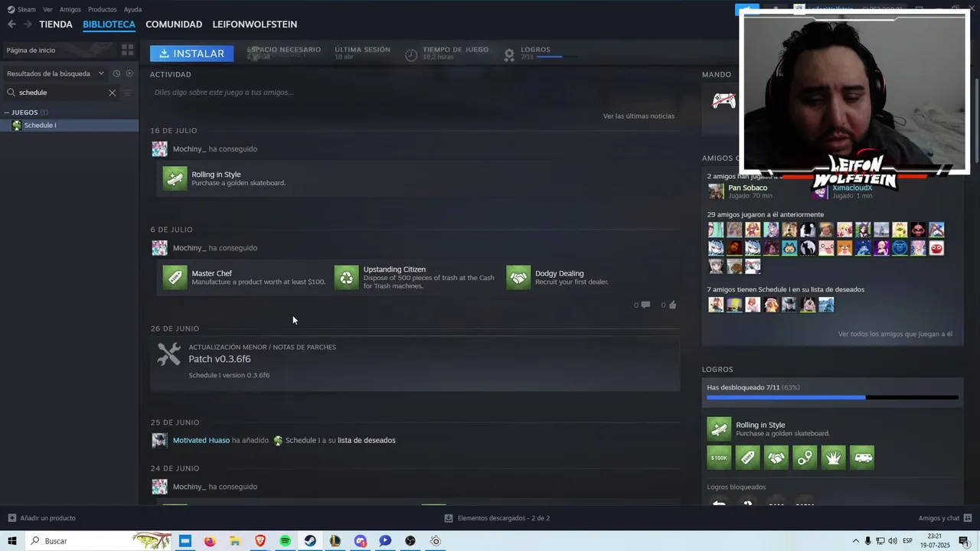Open the Comunidad tab
Image resolution: width=980 pixels, height=551 pixels.
(x=174, y=24)
